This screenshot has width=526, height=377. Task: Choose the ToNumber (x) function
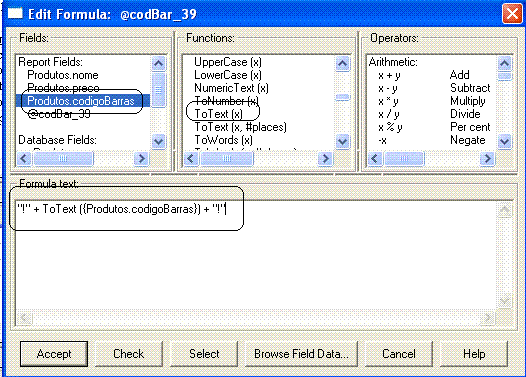[226, 101]
